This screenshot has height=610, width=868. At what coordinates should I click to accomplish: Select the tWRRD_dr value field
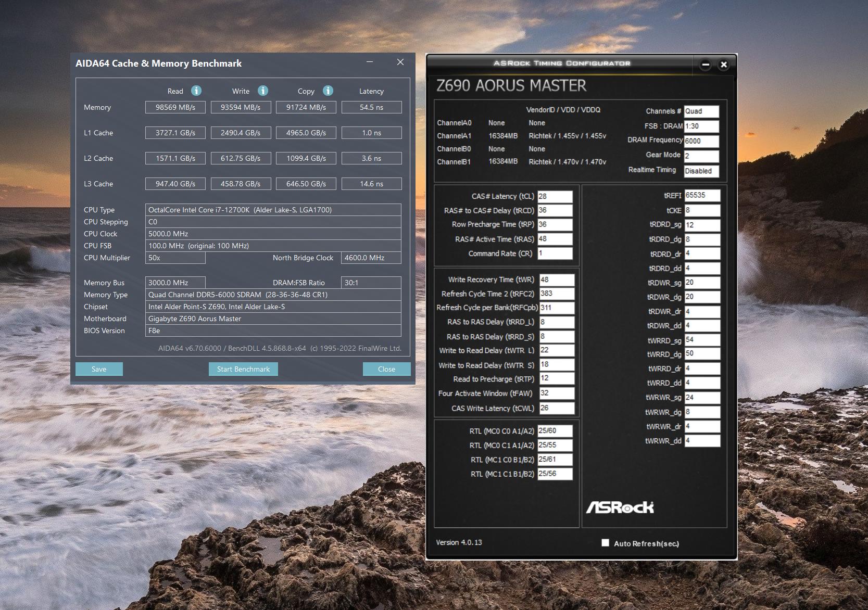click(702, 368)
